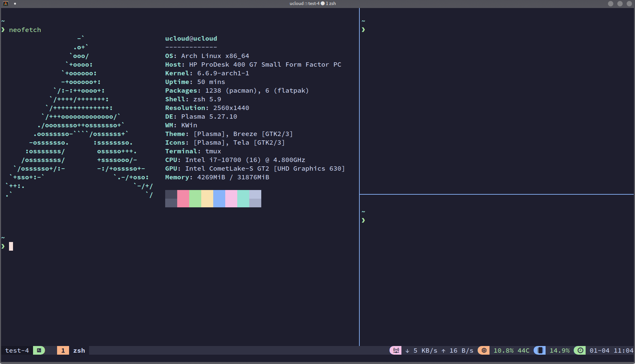Click the lavender gray color block in palette
Viewport: 635px width, 364px height.
pos(255,199)
